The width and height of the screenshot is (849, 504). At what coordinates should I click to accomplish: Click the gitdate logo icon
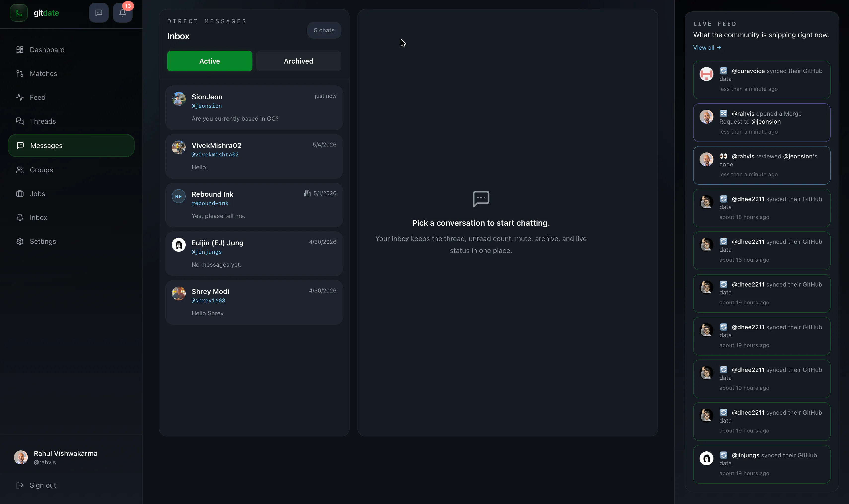tap(19, 13)
